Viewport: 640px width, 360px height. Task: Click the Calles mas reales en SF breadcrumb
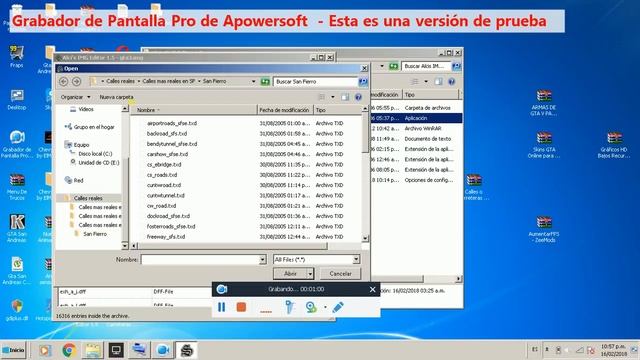pyautogui.click(x=169, y=81)
